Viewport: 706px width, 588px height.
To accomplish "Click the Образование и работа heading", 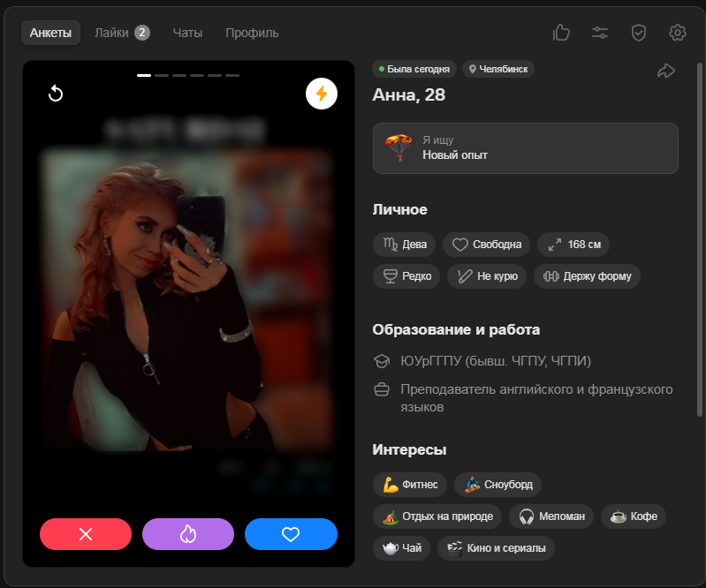I will [x=456, y=330].
